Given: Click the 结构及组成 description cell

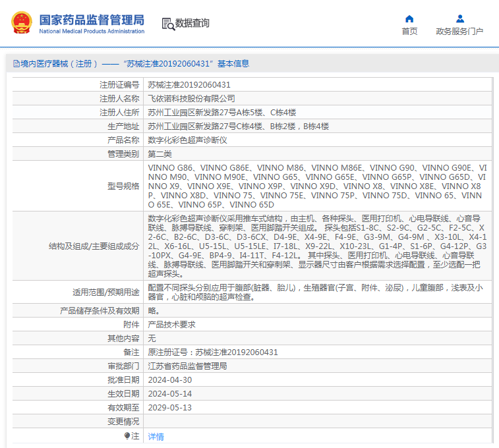Looking at the screenshot, I should tap(317, 246).
